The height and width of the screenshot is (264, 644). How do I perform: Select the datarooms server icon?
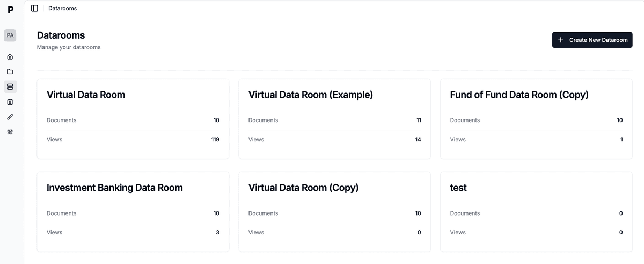[x=10, y=87]
